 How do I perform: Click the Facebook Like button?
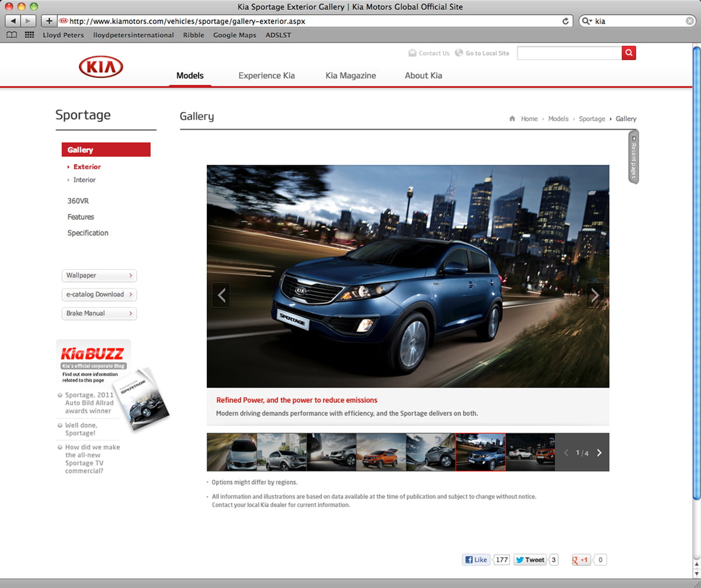pos(476,560)
